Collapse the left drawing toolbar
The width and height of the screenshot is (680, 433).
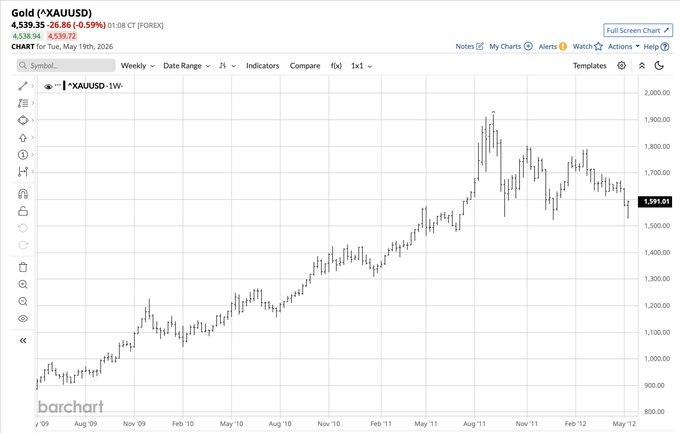(23, 341)
